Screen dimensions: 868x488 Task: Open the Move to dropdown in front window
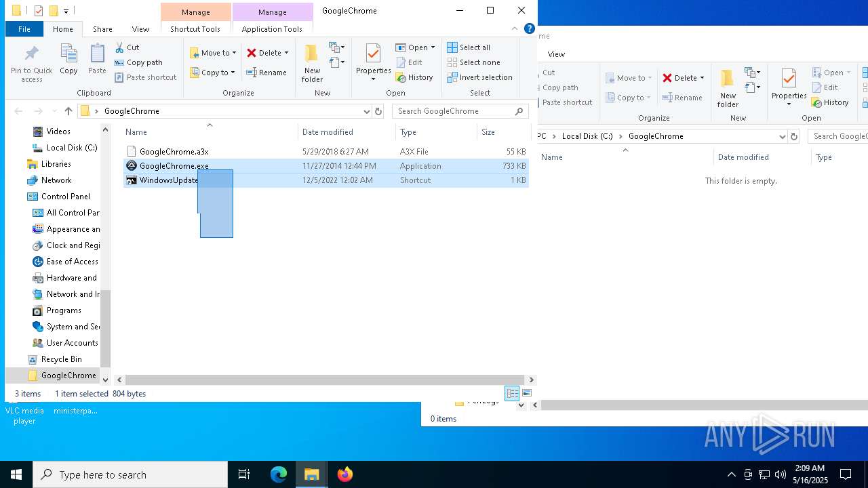(213, 53)
